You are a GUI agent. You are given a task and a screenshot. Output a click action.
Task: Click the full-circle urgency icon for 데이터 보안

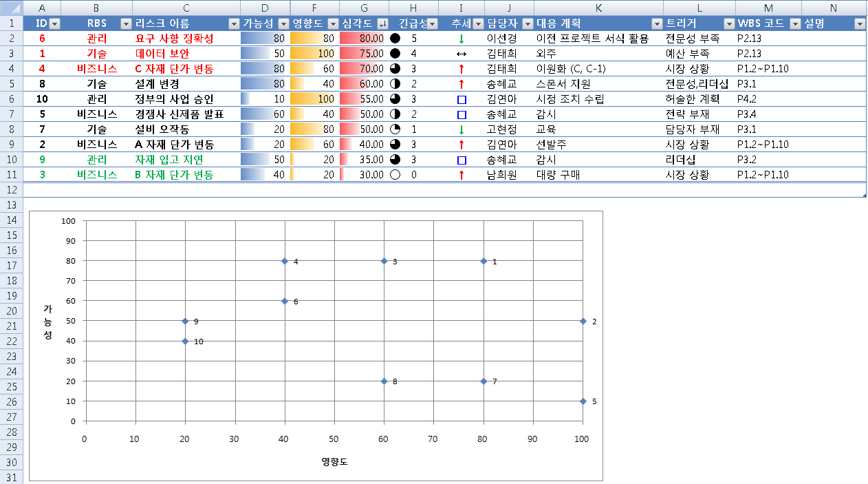395,54
